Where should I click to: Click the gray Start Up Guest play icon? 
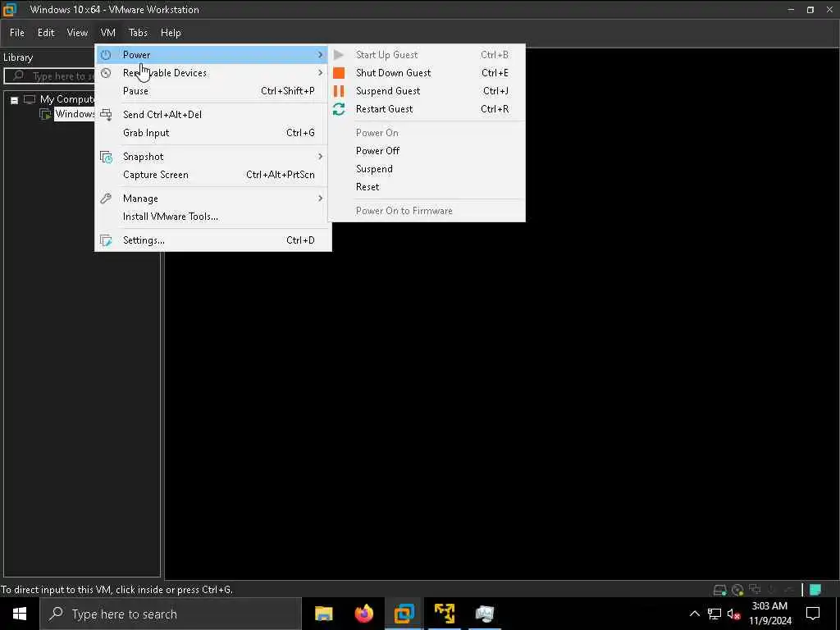(x=339, y=55)
